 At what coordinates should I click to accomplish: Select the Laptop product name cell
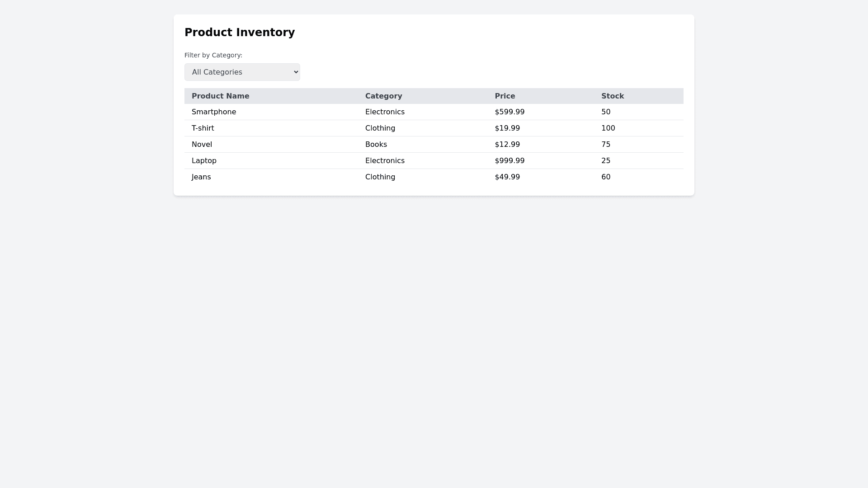click(204, 161)
